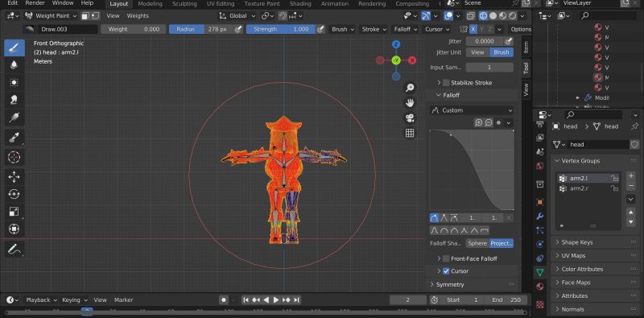Open the Item sidebar tab

click(526, 47)
